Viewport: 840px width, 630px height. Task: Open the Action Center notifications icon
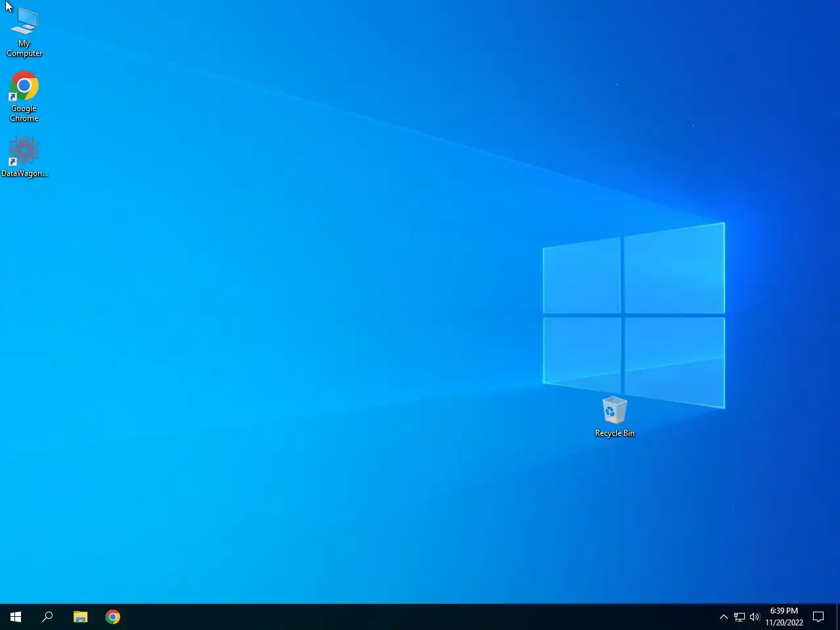818,617
